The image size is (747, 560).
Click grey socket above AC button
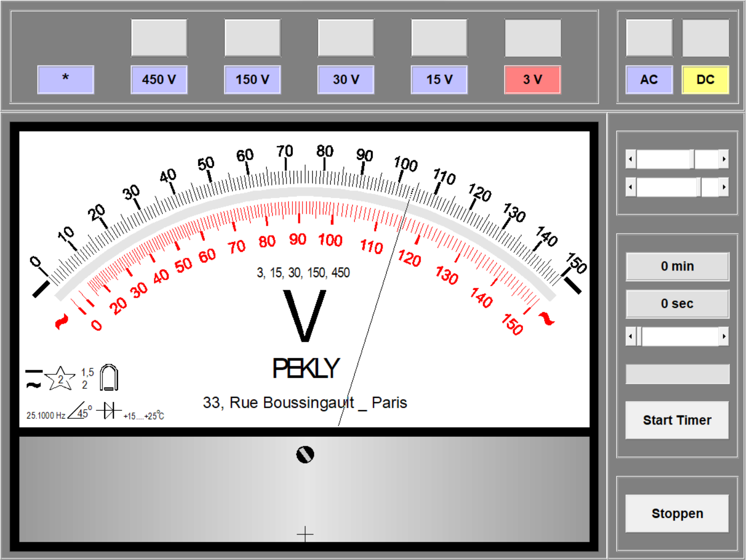tap(649, 38)
